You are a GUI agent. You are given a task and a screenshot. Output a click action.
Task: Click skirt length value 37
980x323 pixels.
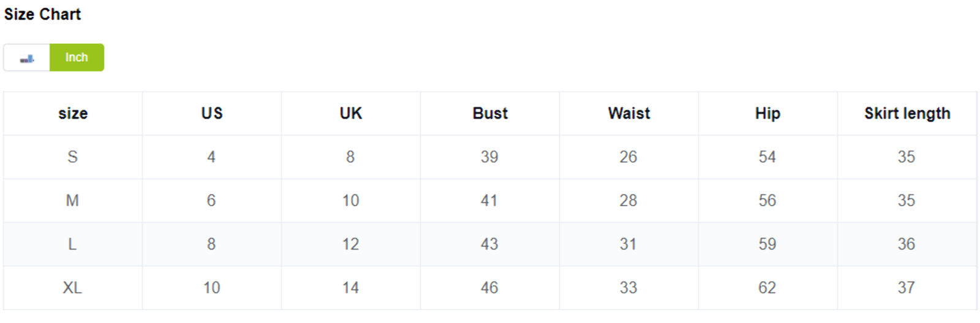coord(907,288)
